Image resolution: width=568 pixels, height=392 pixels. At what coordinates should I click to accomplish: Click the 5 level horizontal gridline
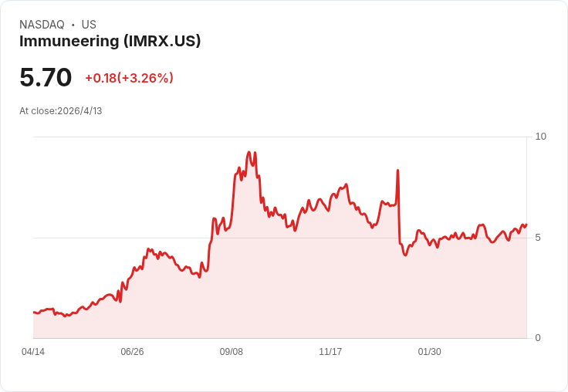280,238
